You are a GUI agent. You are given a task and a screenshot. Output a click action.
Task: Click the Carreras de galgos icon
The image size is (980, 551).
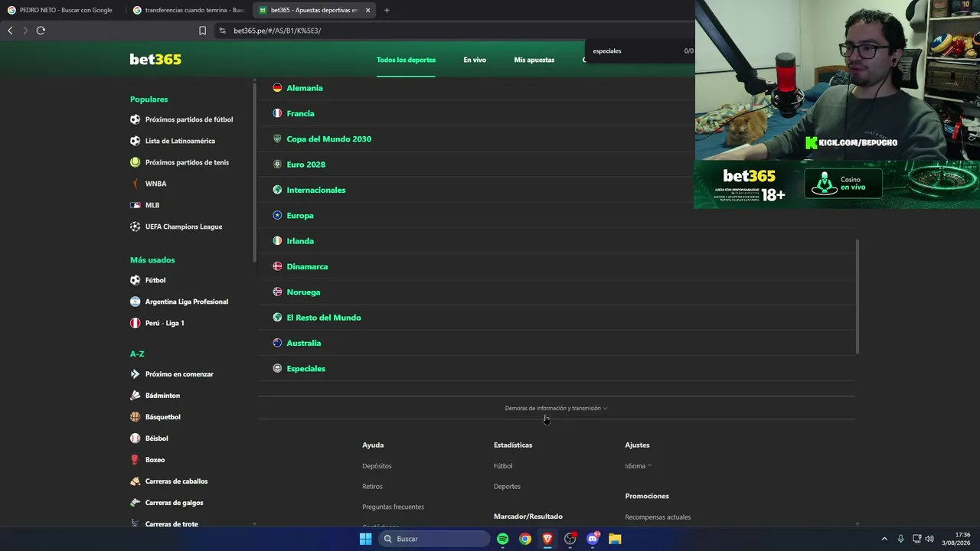coord(135,503)
